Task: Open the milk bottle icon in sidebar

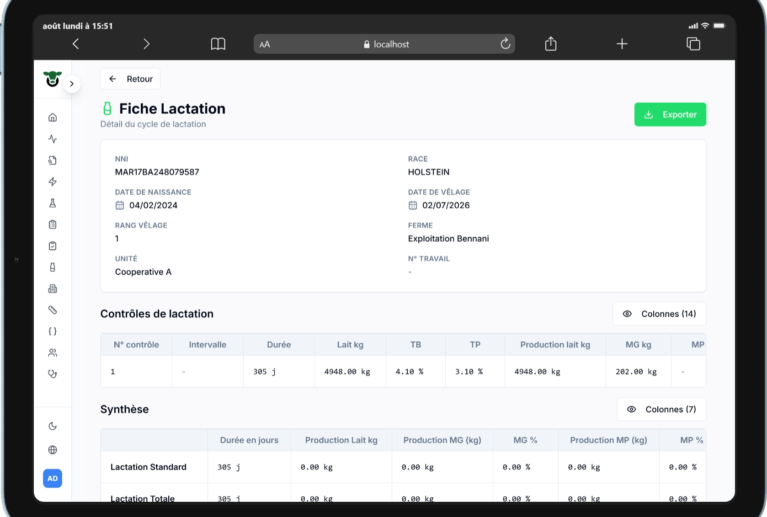Action: [53, 267]
